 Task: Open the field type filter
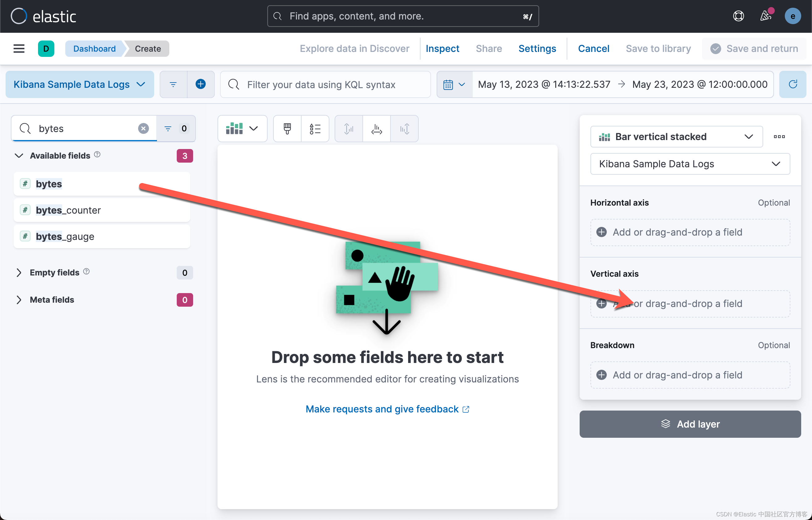[176, 128]
